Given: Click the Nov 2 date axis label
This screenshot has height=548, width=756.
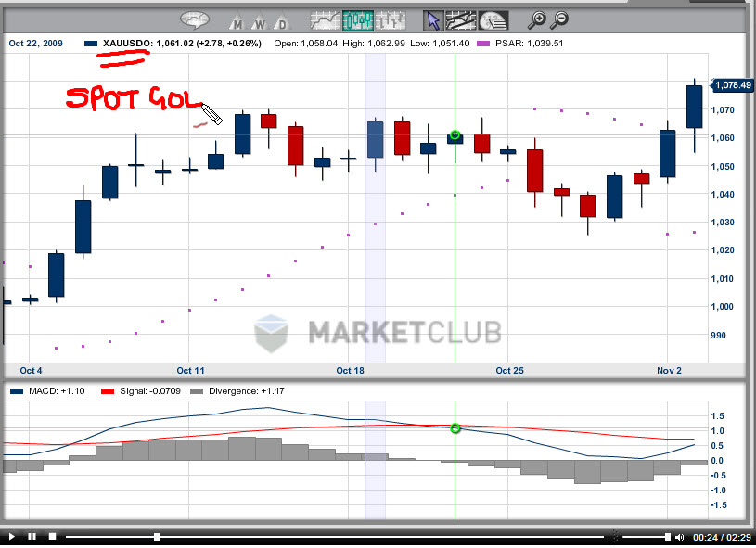Looking at the screenshot, I should [x=669, y=371].
